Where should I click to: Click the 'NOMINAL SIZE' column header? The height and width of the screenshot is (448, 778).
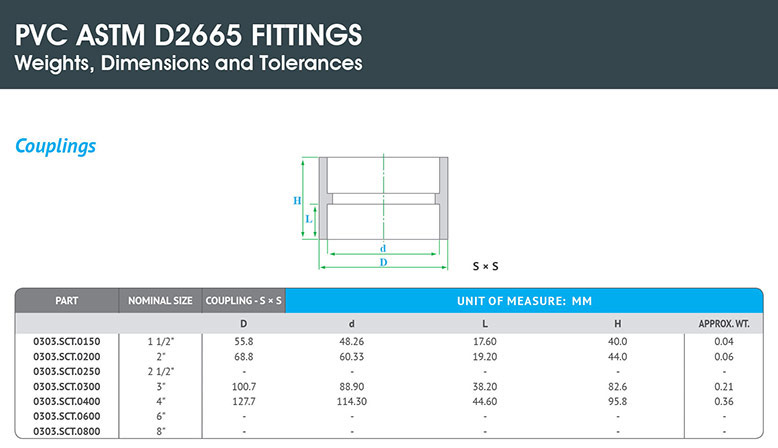pos(160,301)
